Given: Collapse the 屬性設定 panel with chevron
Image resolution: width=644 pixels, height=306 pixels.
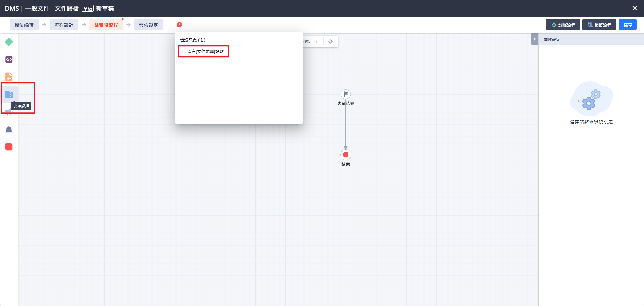Looking at the screenshot, I should coord(534,39).
